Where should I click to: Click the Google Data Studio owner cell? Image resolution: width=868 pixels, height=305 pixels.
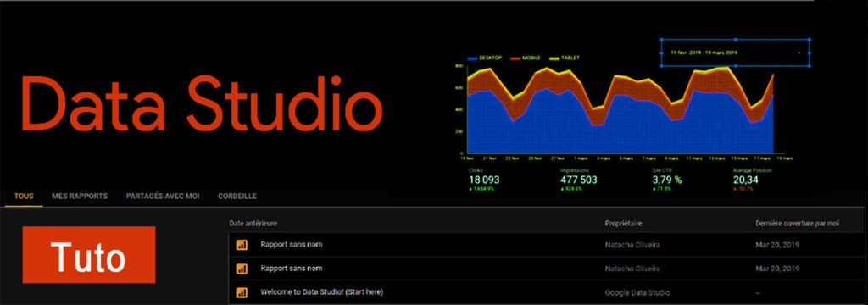(x=637, y=292)
